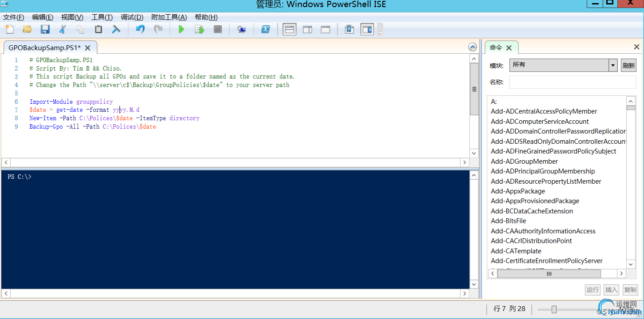Collapse the script pane chevron
The image size is (644, 319).
point(473,47)
